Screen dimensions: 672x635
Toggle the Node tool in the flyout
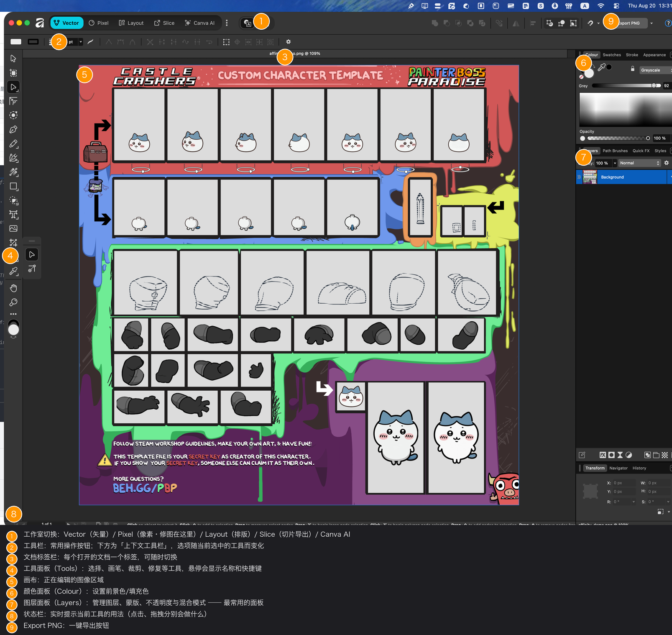pos(32,254)
